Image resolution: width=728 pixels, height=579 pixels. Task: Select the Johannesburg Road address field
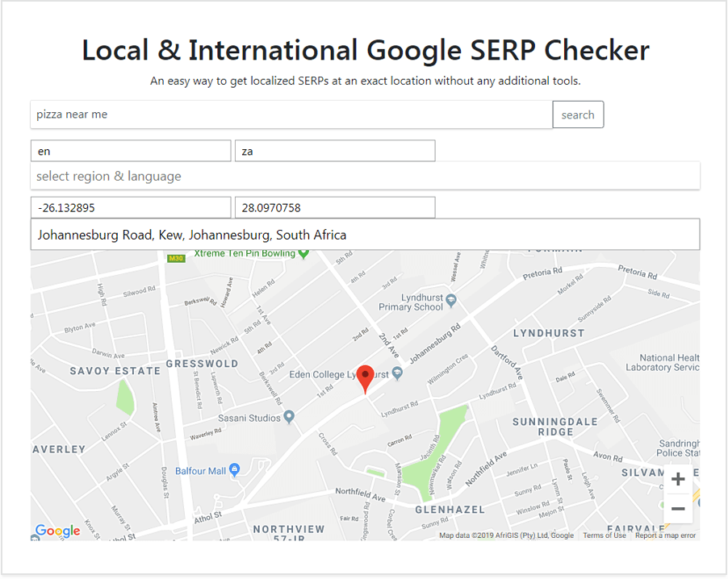click(365, 234)
